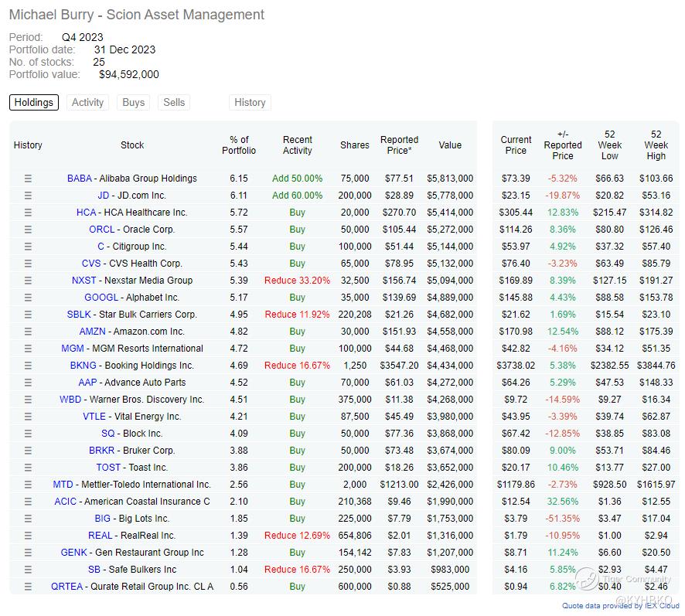Open the BABA ticker link
685x616 pixels.
[x=79, y=179]
